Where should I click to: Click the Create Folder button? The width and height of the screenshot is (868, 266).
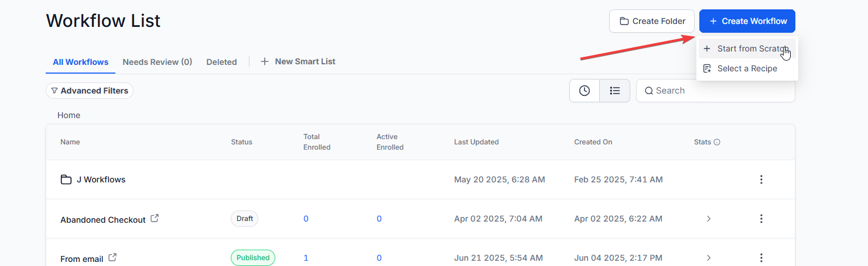click(x=652, y=21)
